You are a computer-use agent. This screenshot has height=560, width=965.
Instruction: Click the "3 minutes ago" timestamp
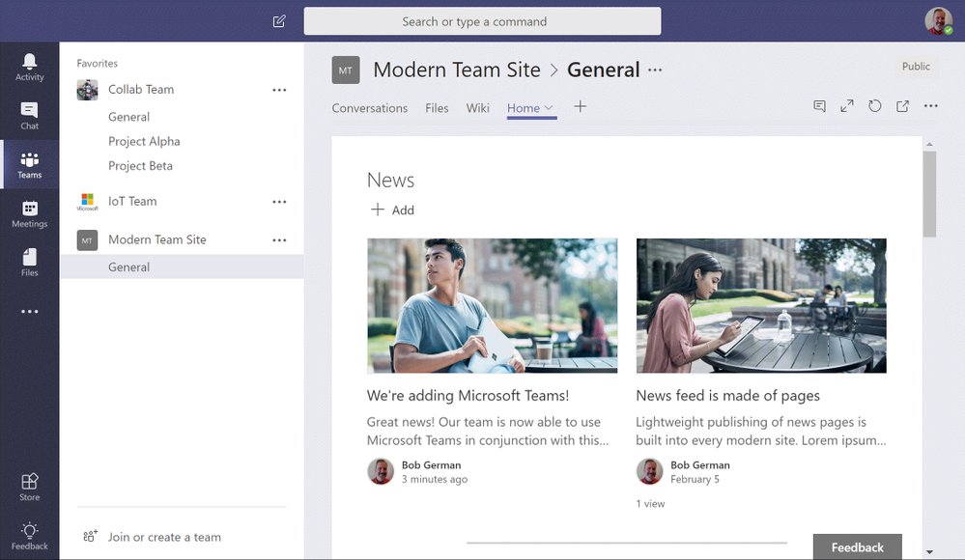[435, 479]
